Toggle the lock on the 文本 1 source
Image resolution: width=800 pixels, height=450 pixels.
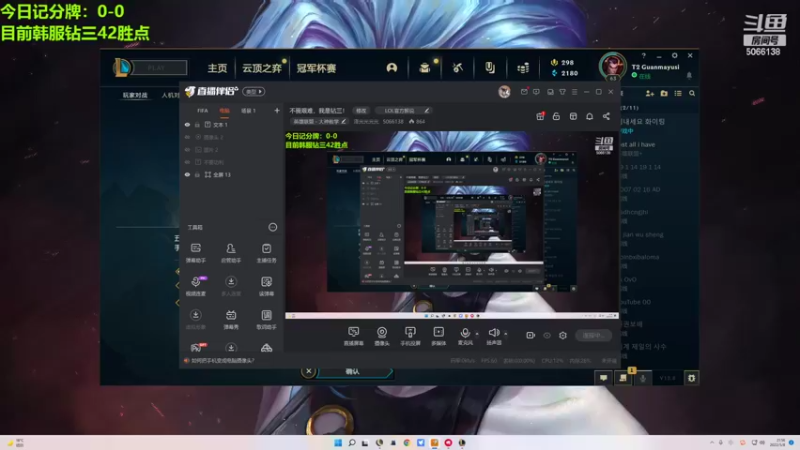[x=197, y=125]
